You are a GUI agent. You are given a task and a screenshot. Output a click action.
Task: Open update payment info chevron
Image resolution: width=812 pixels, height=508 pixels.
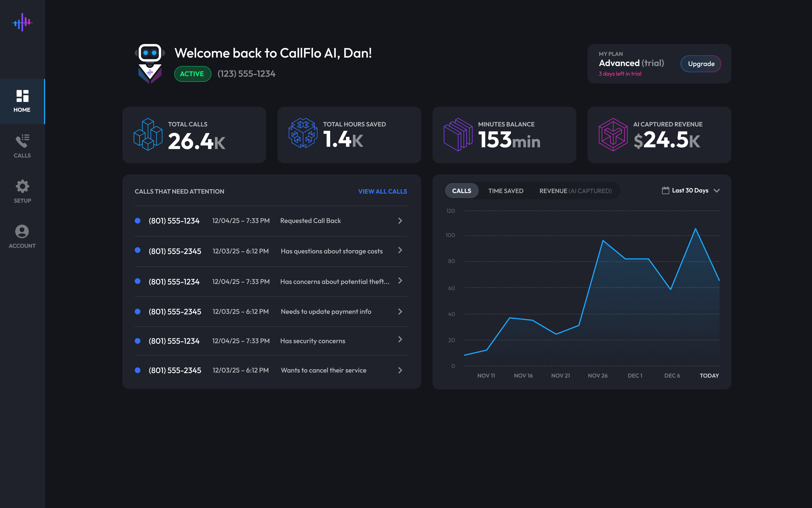(x=400, y=312)
